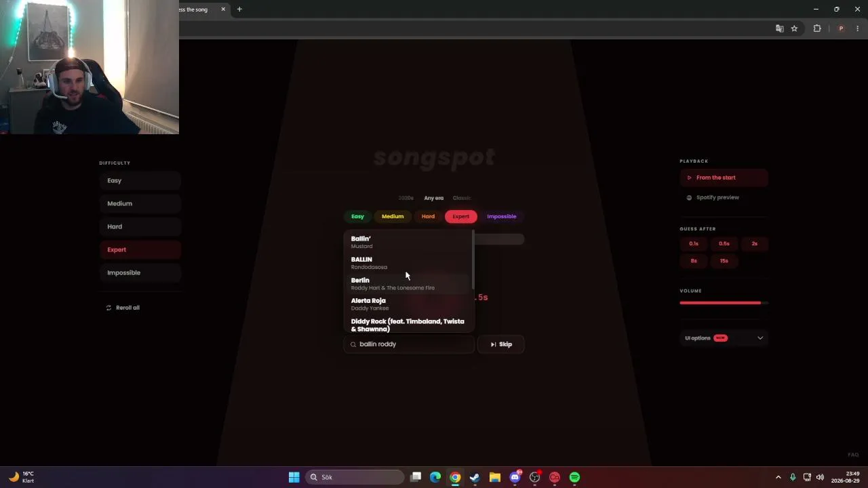Click the Reroll all button
The image size is (868, 488).
[x=123, y=308]
